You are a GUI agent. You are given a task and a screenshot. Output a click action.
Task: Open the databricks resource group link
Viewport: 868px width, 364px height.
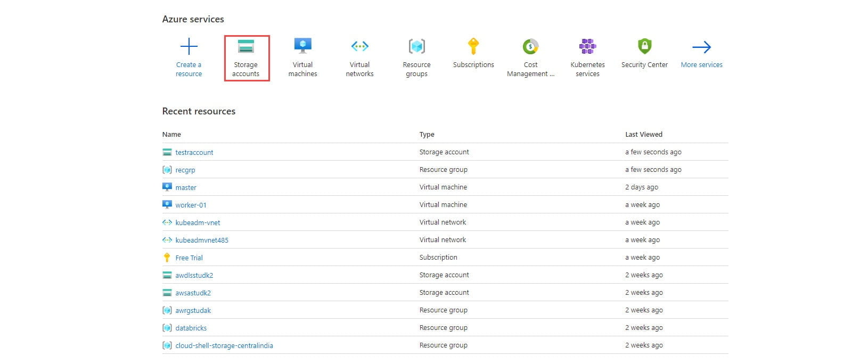[x=191, y=328]
